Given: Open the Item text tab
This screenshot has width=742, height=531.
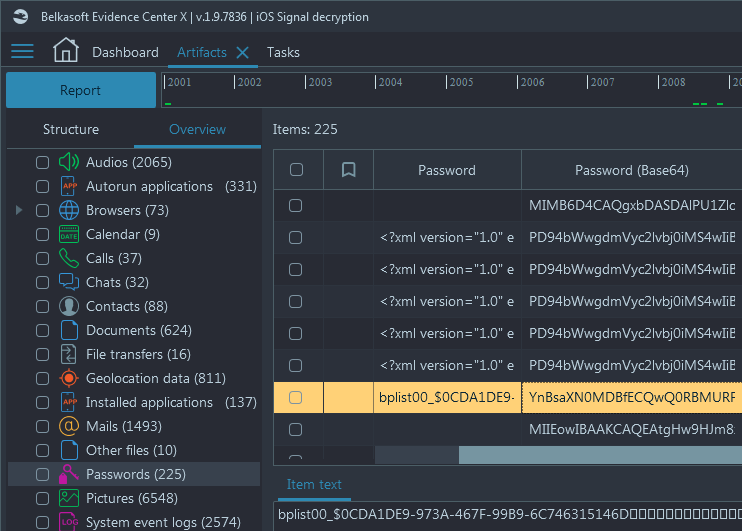Looking at the screenshot, I should point(314,484).
